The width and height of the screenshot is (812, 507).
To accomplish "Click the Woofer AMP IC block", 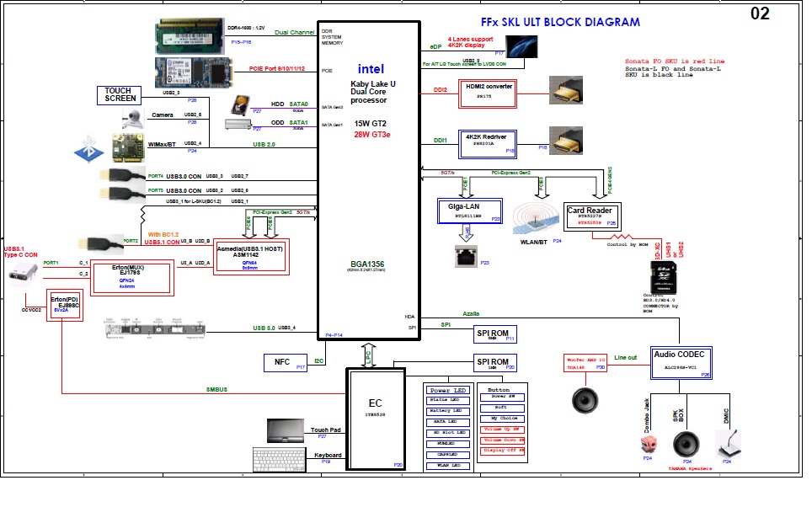I will (585, 362).
